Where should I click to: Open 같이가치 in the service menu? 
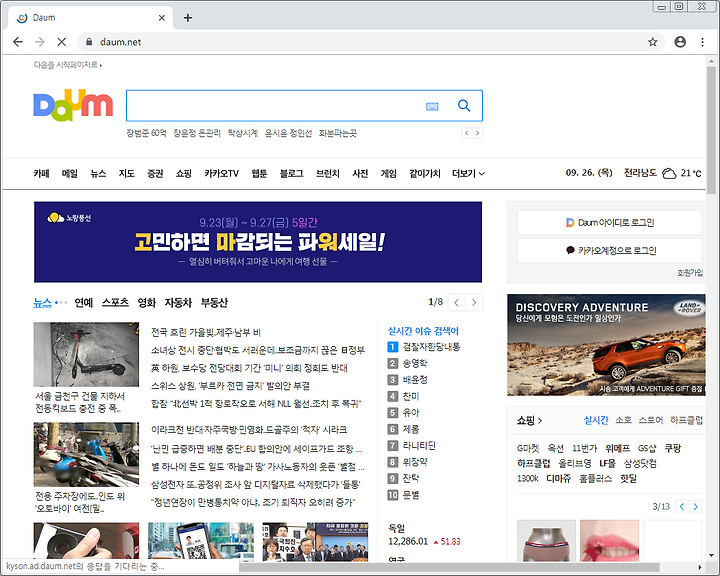[x=425, y=174]
